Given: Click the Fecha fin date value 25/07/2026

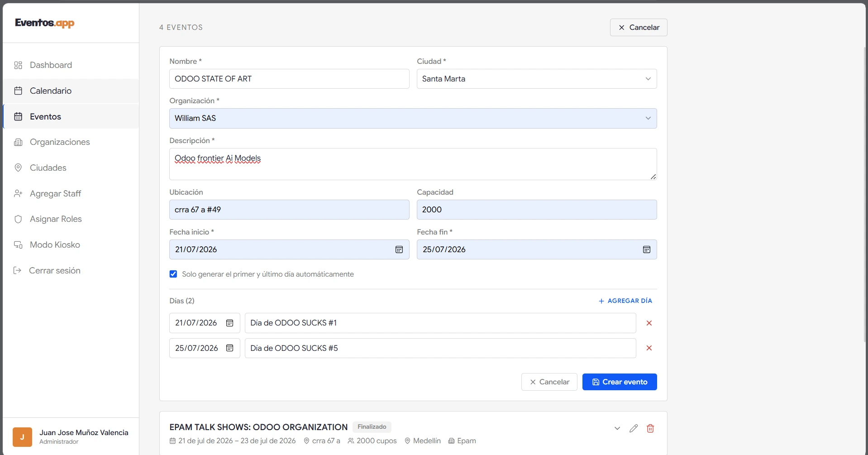Looking at the screenshot, I should tap(444, 249).
